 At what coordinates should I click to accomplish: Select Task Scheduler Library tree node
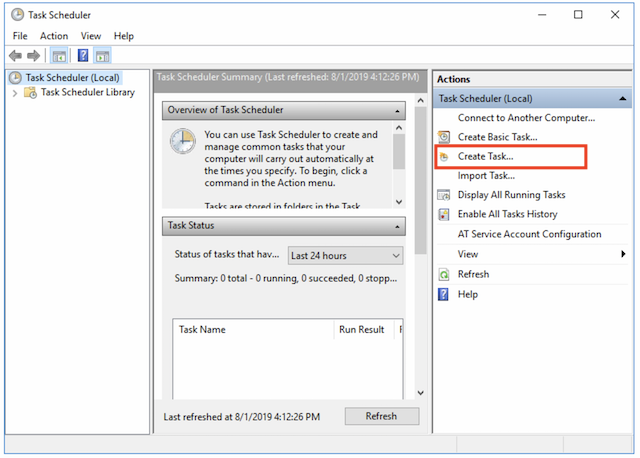coord(88,92)
